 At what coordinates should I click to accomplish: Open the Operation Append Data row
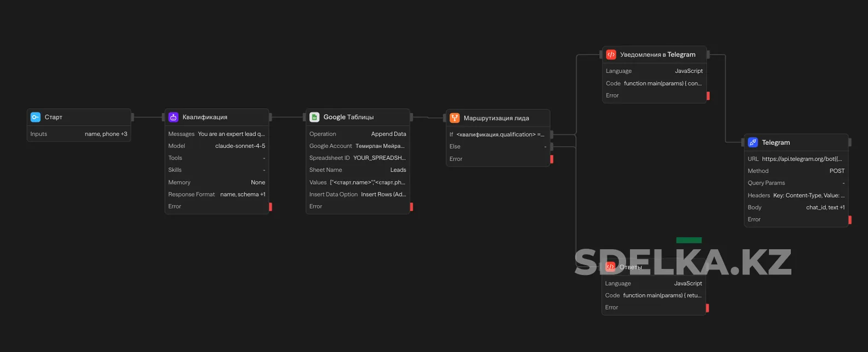click(x=357, y=134)
